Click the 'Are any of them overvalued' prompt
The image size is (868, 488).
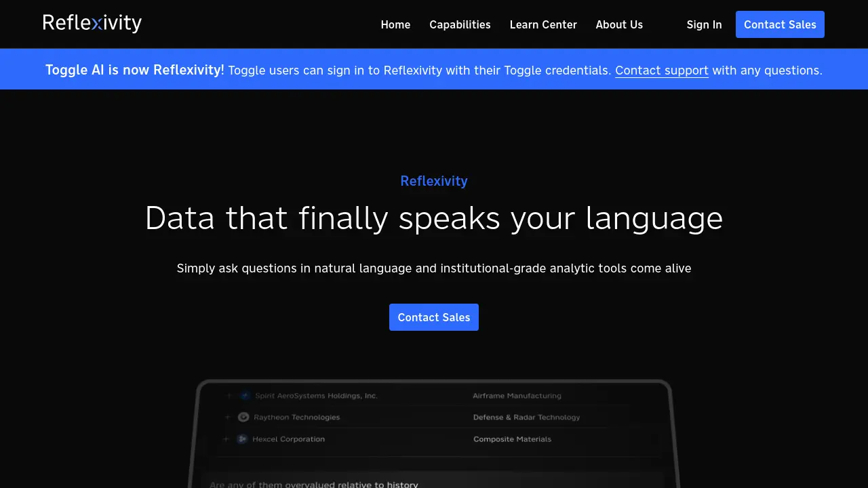(x=314, y=484)
